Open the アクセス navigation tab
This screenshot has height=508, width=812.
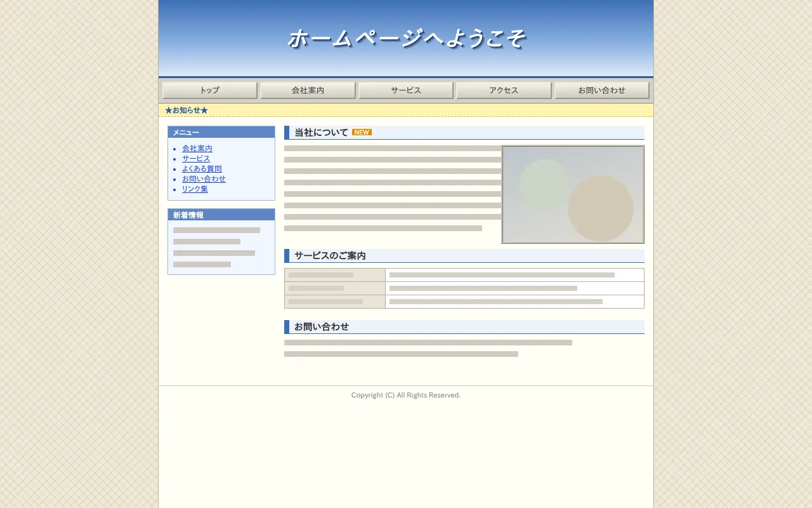click(x=504, y=90)
